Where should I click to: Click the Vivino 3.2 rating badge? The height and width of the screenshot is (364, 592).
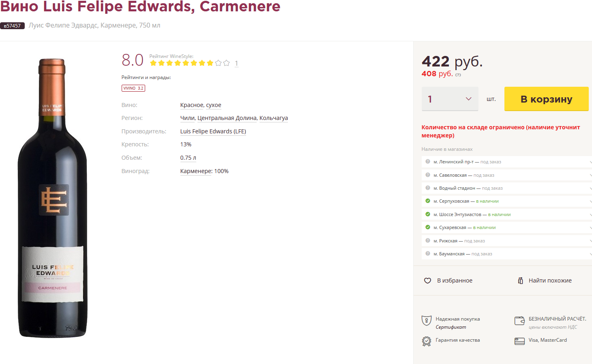coord(133,88)
